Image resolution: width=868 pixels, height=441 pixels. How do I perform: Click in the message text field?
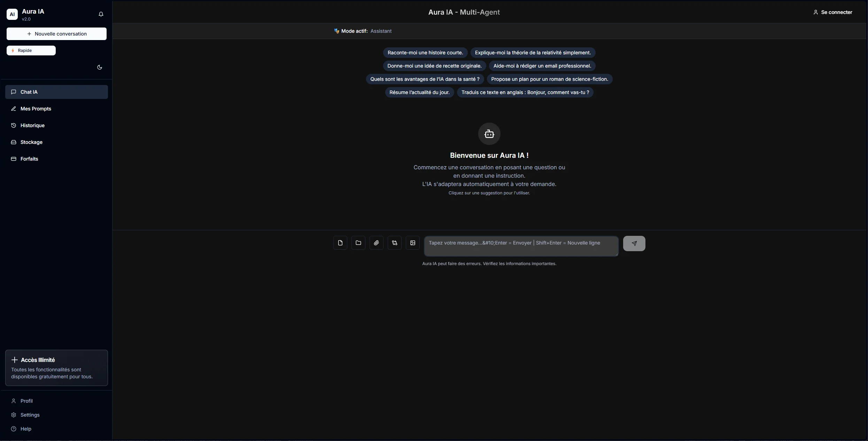[521, 246]
